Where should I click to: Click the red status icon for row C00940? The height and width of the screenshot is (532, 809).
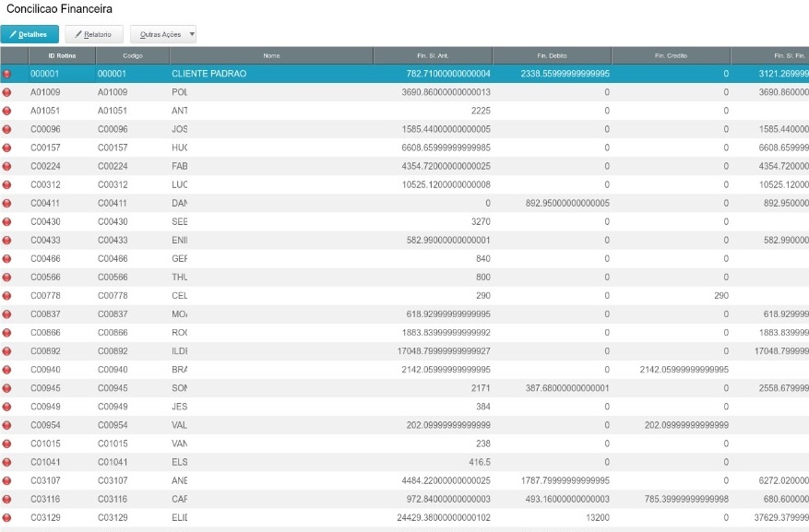pyautogui.click(x=7, y=369)
